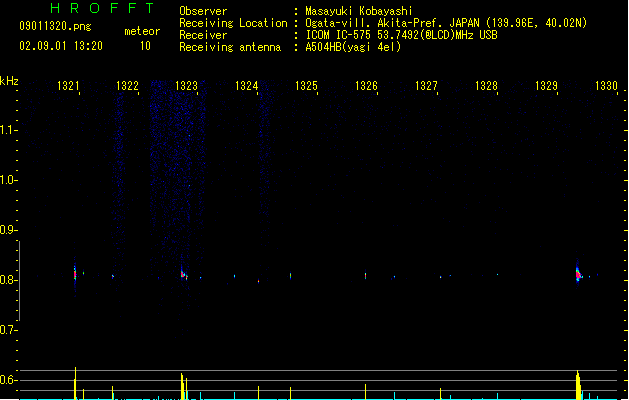Click the date stamp 02.09.01 13:20

click(x=61, y=46)
